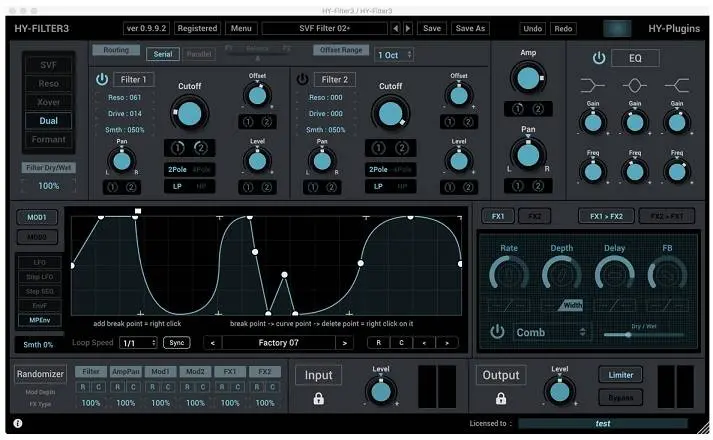
Task: Switch to the MOD1 tab
Action: click(37, 217)
